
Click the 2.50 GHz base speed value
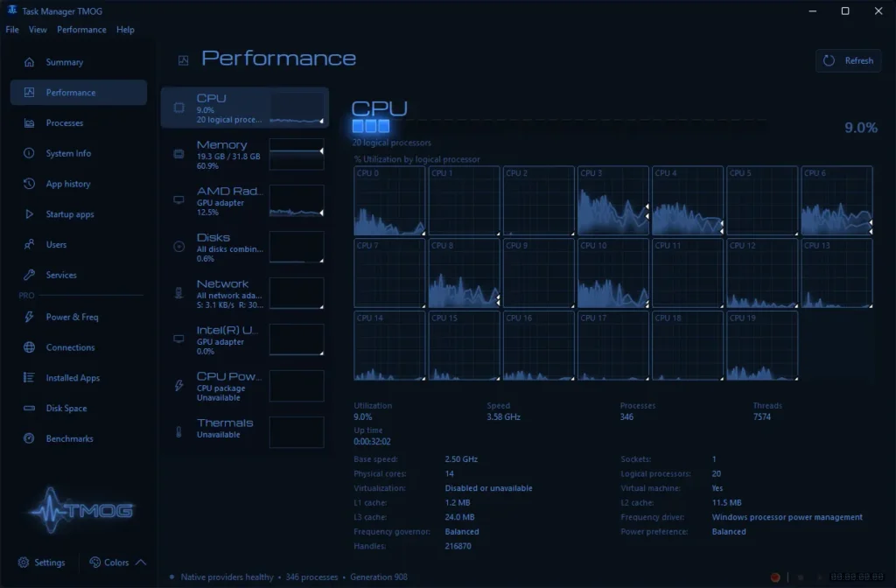click(461, 458)
